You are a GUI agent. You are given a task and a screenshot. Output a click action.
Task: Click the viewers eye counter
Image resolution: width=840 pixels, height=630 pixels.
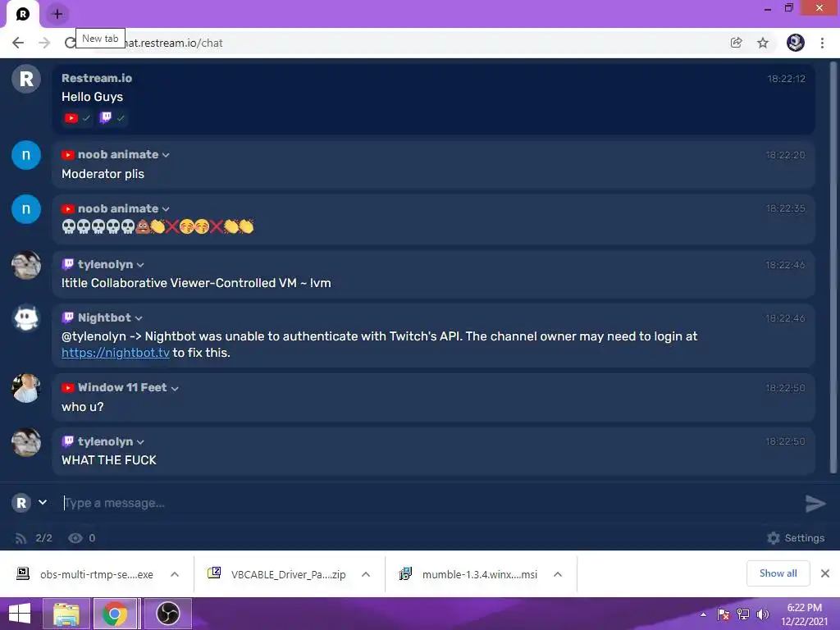click(x=81, y=538)
